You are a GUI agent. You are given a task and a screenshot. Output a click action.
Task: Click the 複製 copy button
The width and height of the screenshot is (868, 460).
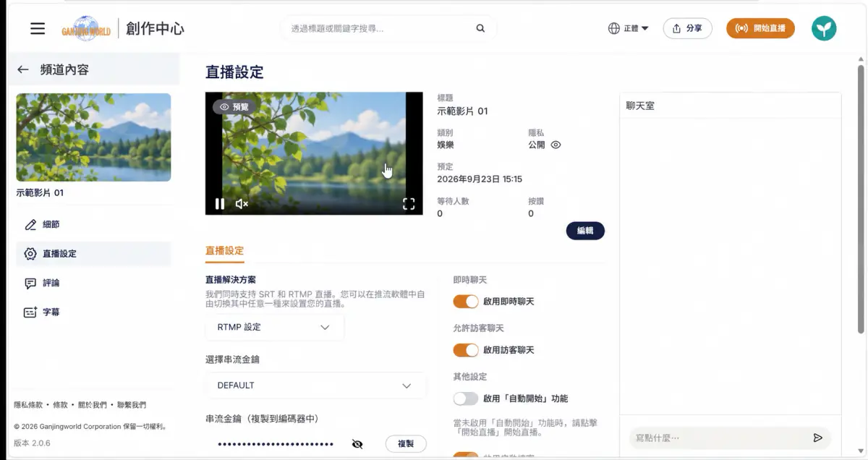click(x=406, y=444)
